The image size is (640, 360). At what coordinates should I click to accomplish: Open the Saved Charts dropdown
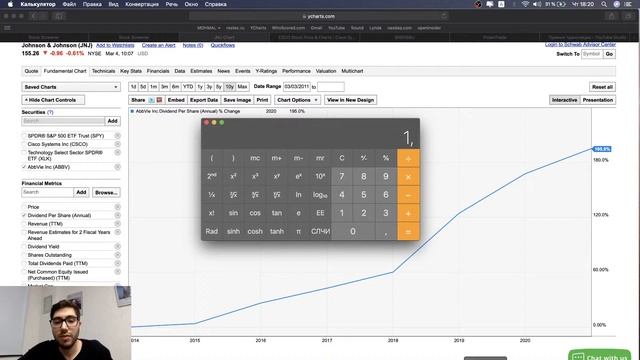tap(71, 87)
